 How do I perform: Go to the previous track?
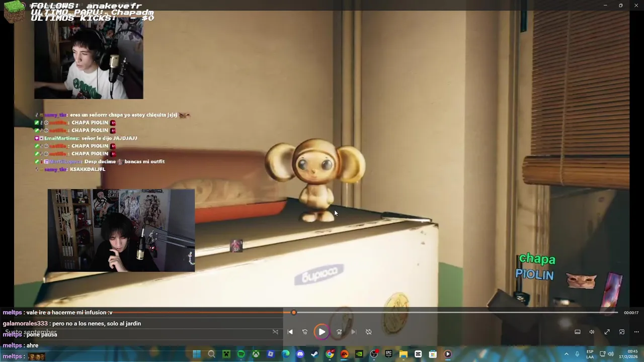(290, 332)
